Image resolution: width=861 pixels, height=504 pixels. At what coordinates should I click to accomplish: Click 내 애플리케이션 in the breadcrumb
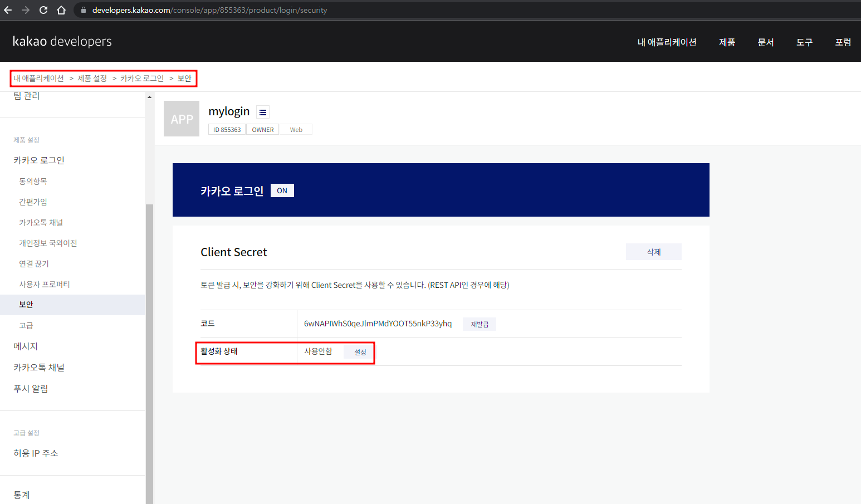[38, 79]
